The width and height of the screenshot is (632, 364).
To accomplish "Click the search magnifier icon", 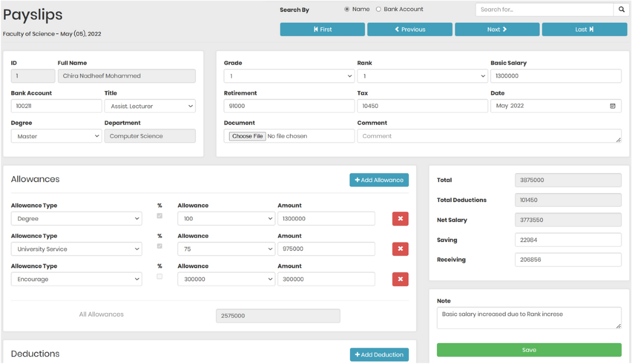I will point(621,9).
